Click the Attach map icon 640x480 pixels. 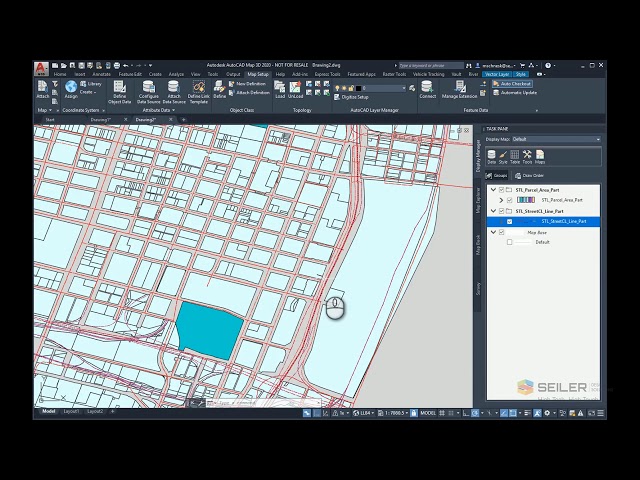[42, 89]
